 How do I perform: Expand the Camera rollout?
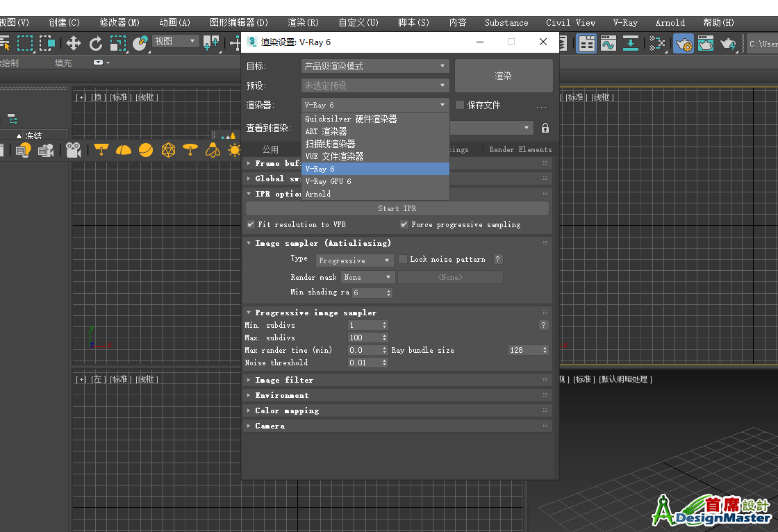click(397, 426)
